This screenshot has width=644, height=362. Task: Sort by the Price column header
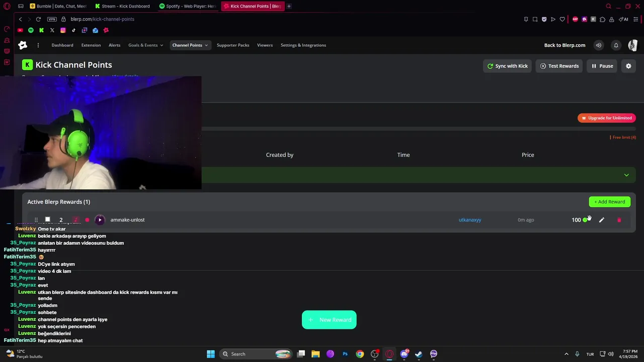pos(528,155)
